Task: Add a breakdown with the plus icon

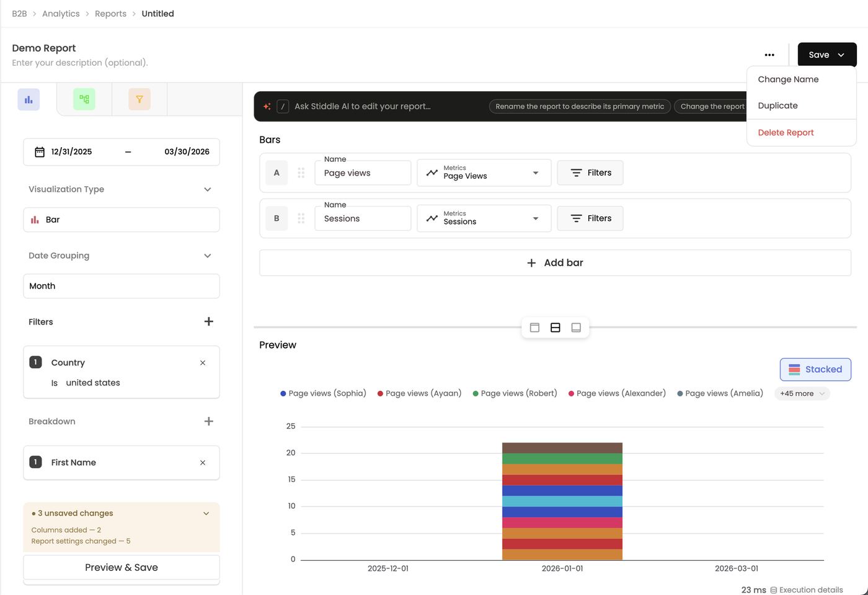Action: (209, 421)
